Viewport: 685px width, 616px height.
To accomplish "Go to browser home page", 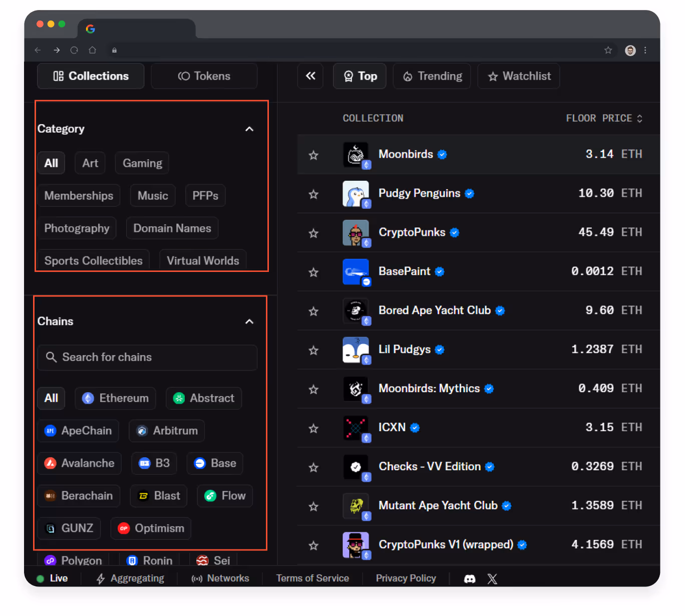I will pyautogui.click(x=92, y=50).
